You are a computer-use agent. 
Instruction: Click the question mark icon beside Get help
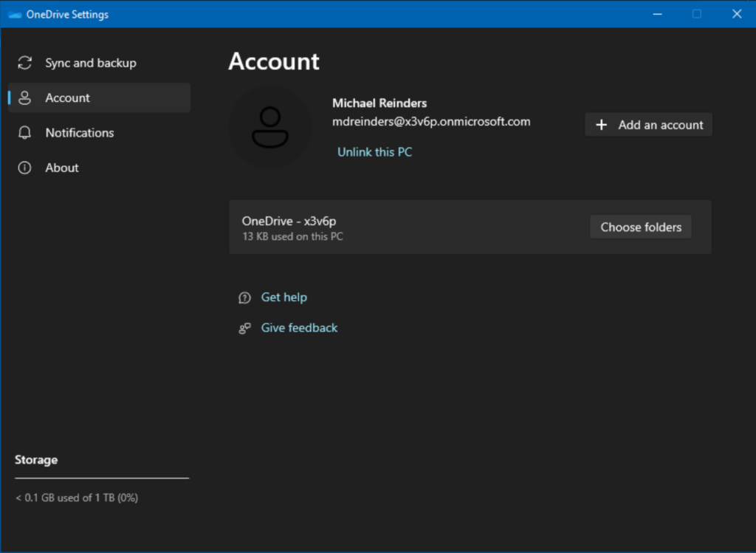(x=244, y=298)
